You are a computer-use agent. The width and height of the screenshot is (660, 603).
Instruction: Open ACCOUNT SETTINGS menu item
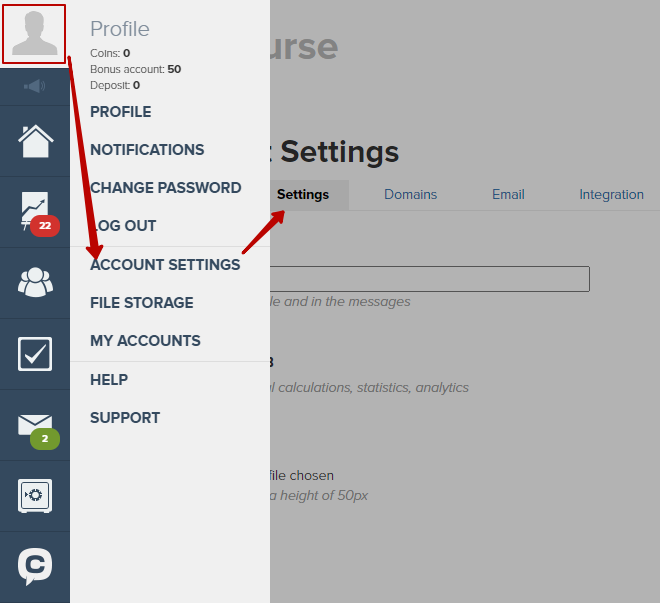pos(165,265)
